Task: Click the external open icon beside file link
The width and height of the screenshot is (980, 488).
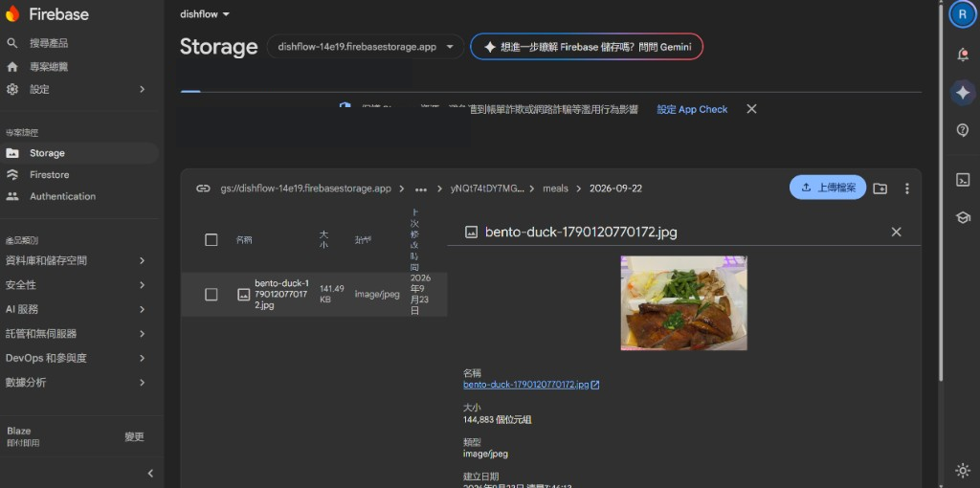Action: coord(595,385)
